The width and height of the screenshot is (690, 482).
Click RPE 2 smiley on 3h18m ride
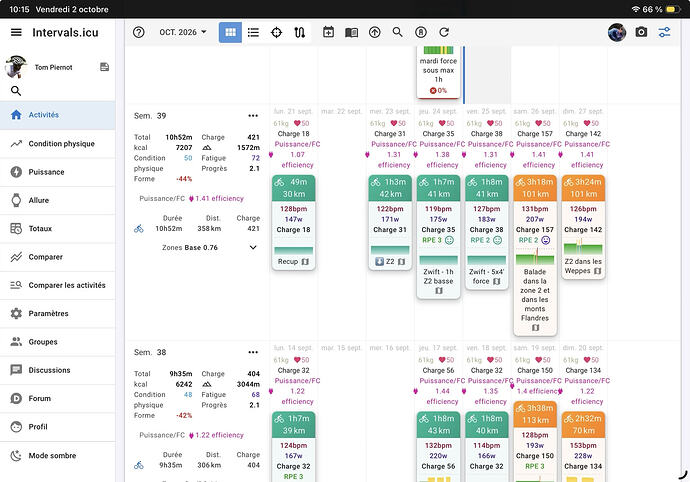coord(546,240)
